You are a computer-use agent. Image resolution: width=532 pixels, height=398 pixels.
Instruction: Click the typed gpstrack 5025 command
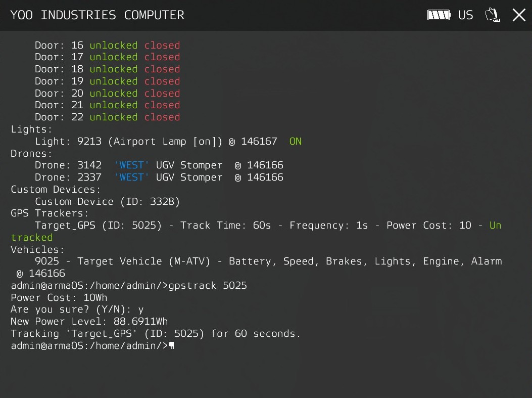(209, 286)
